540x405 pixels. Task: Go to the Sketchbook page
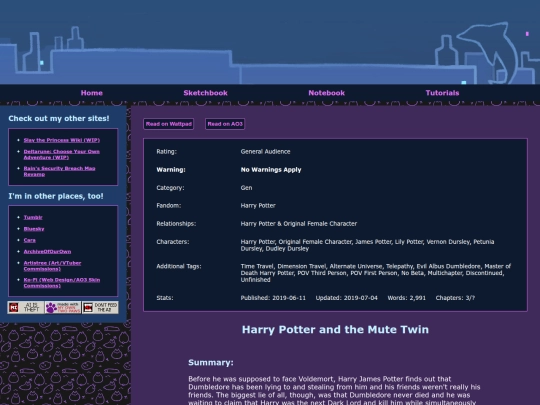[x=205, y=93]
